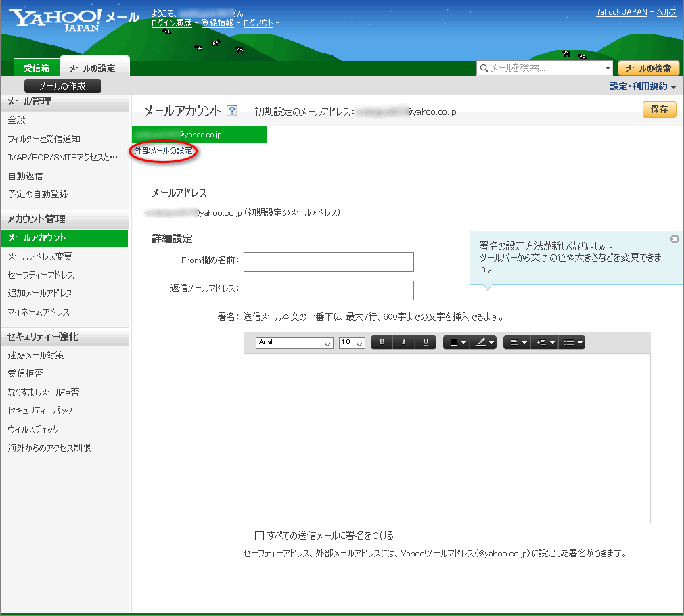The image size is (684, 616).
Task: Toggle italic formatting in signature toolbar
Action: coord(404,342)
